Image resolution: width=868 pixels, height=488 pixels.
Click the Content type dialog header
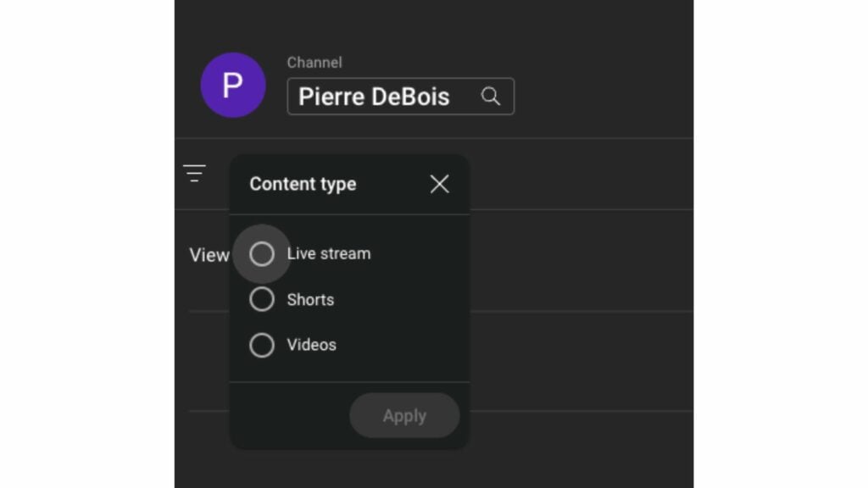[303, 184]
